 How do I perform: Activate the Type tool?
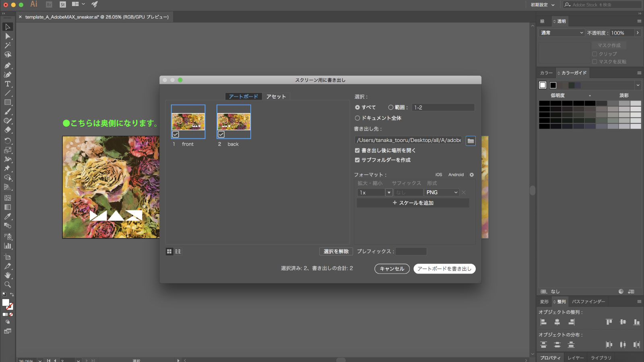click(x=7, y=84)
